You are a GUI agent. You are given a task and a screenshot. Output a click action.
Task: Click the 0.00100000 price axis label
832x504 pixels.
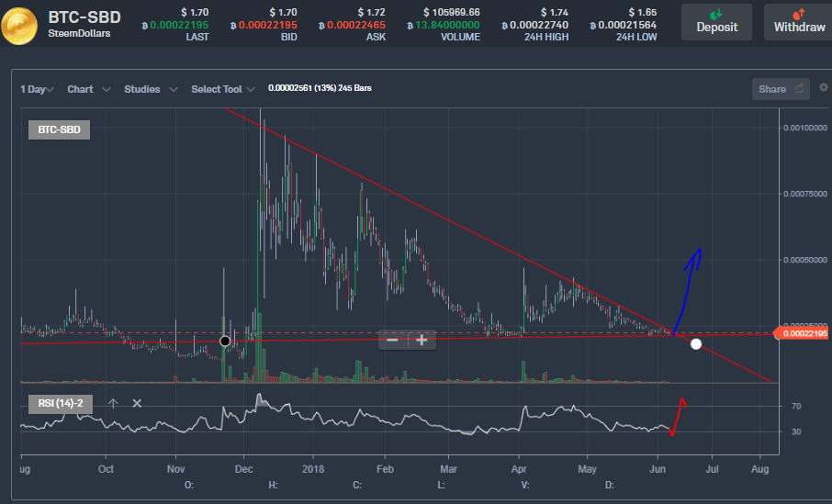tap(805, 128)
